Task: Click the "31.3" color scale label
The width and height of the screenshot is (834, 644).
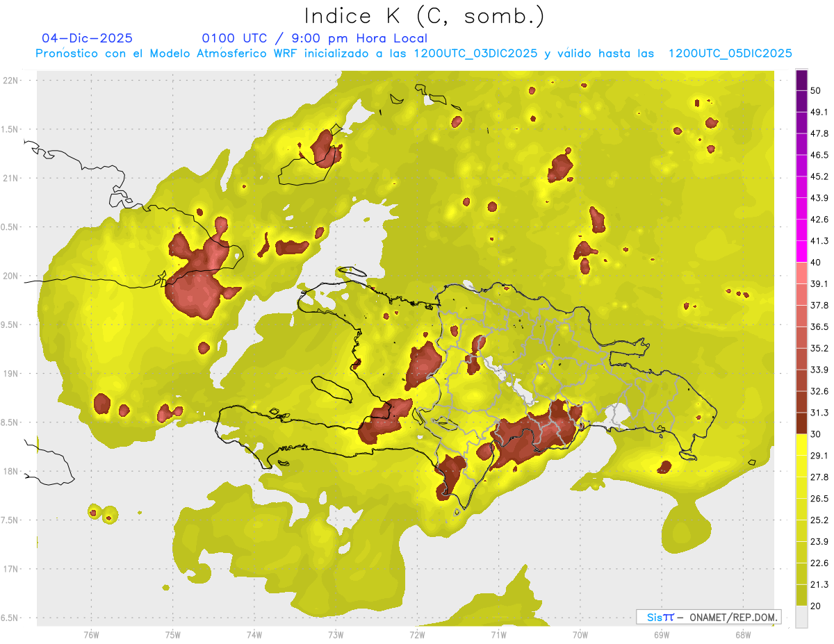Action: [819, 413]
